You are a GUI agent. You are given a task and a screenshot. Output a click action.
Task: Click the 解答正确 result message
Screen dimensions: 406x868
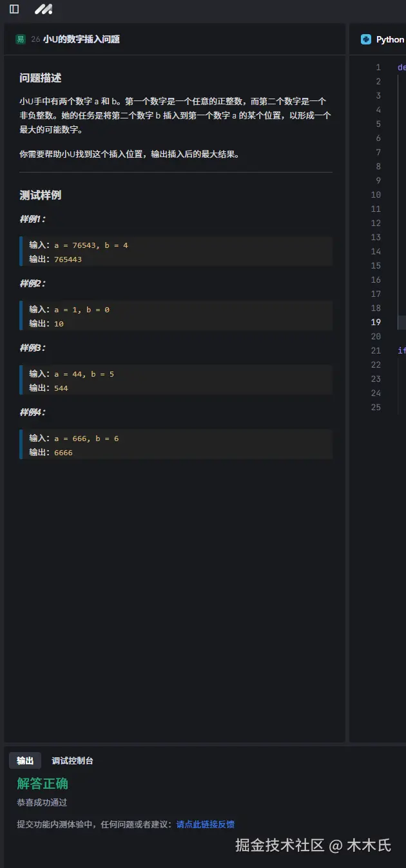43,784
